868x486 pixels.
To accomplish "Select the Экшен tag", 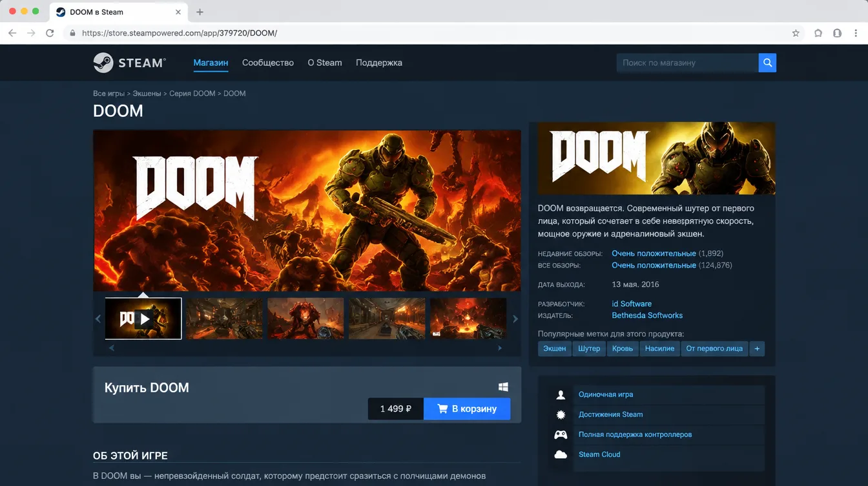I will pyautogui.click(x=555, y=348).
